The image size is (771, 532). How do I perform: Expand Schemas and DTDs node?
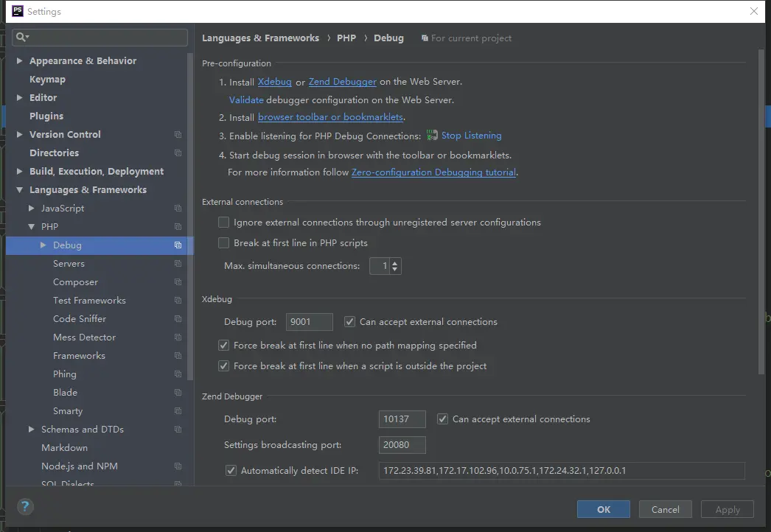[32, 430]
